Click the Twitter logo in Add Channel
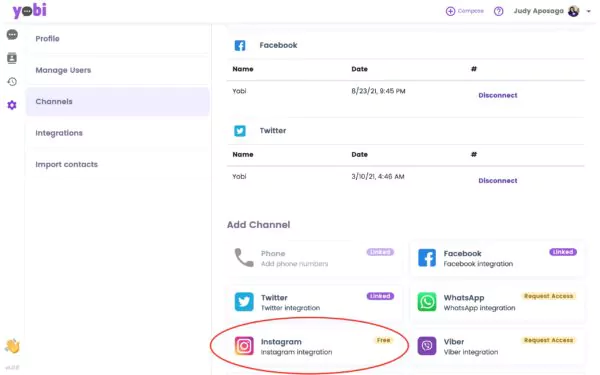 (244, 302)
